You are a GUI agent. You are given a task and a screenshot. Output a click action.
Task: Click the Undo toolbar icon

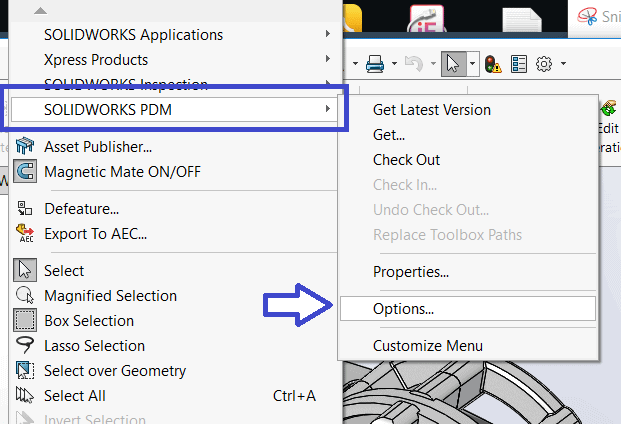414,64
